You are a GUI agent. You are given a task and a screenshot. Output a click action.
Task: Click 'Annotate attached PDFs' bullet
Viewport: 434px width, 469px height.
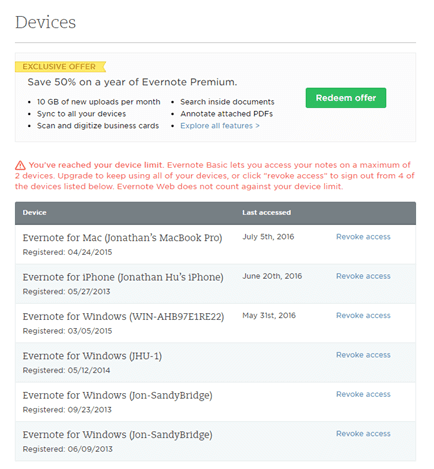pos(227,114)
